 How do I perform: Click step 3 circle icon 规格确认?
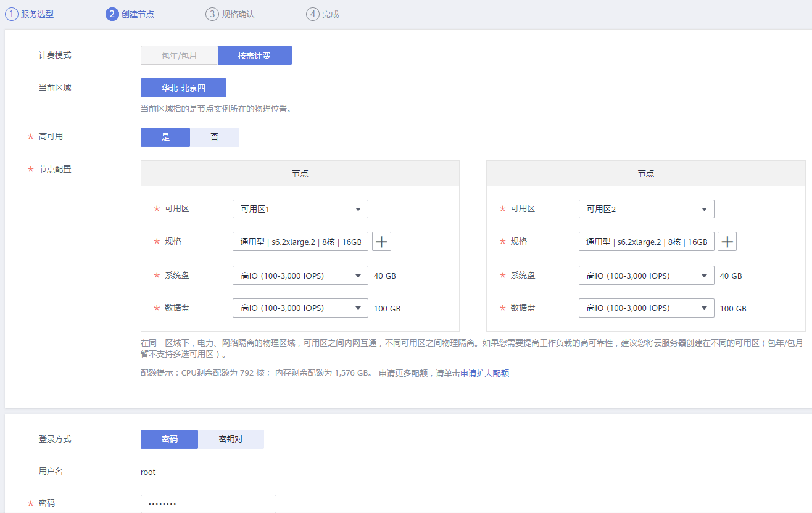212,14
